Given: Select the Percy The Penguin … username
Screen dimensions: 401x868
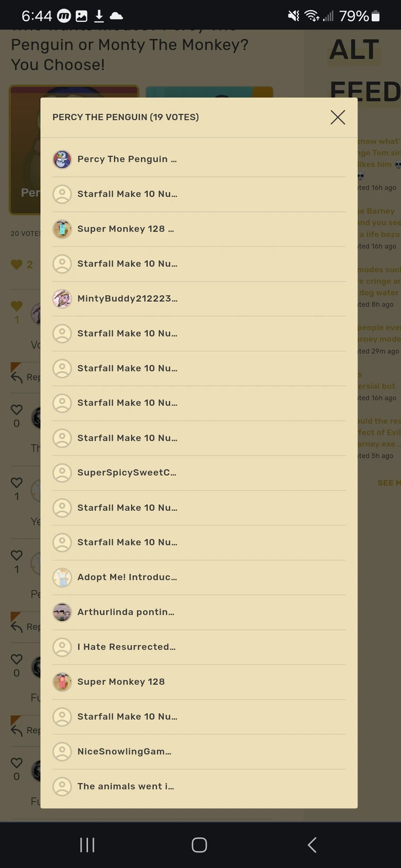Looking at the screenshot, I should 127,159.
